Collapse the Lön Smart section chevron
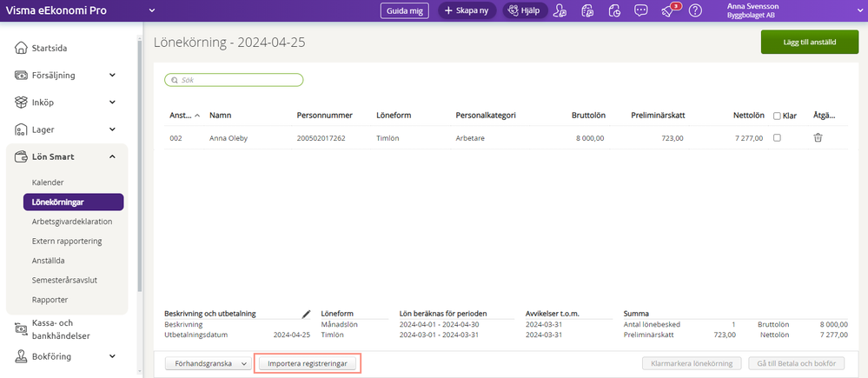 pos(113,156)
